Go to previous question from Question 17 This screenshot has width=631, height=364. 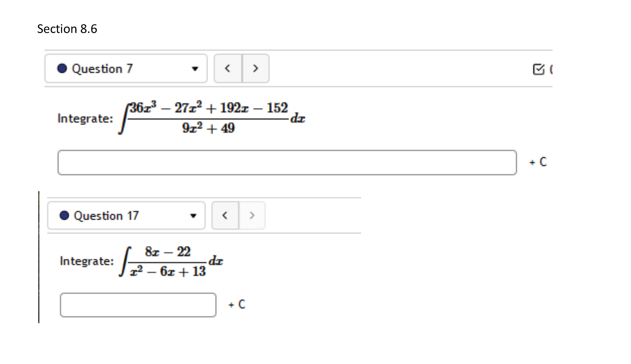[225, 216]
